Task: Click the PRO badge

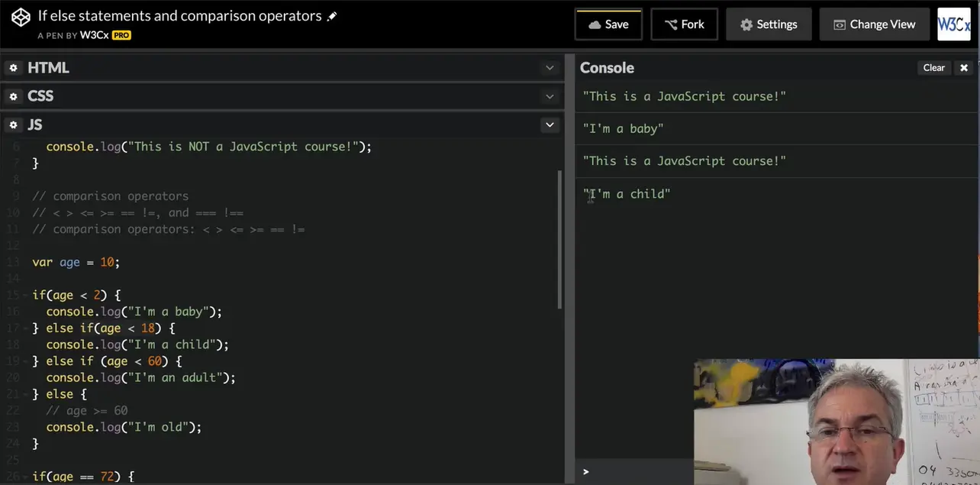Action: pyautogui.click(x=121, y=35)
